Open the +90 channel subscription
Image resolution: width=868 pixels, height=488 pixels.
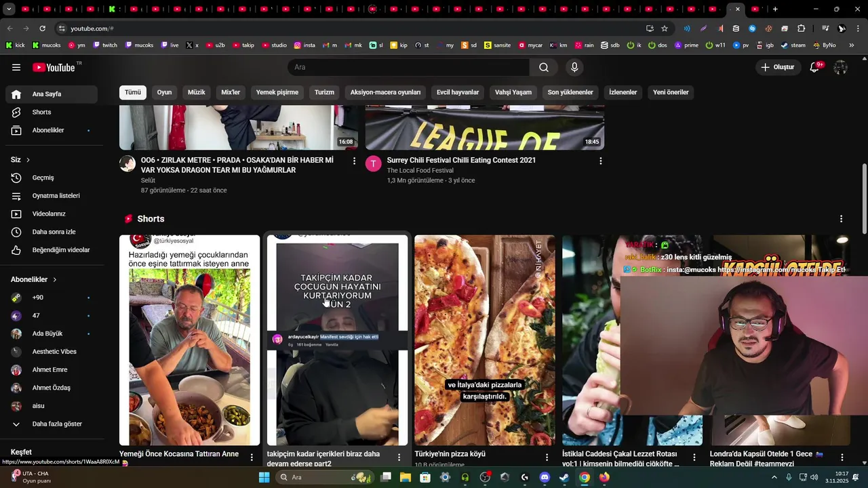(x=52, y=298)
